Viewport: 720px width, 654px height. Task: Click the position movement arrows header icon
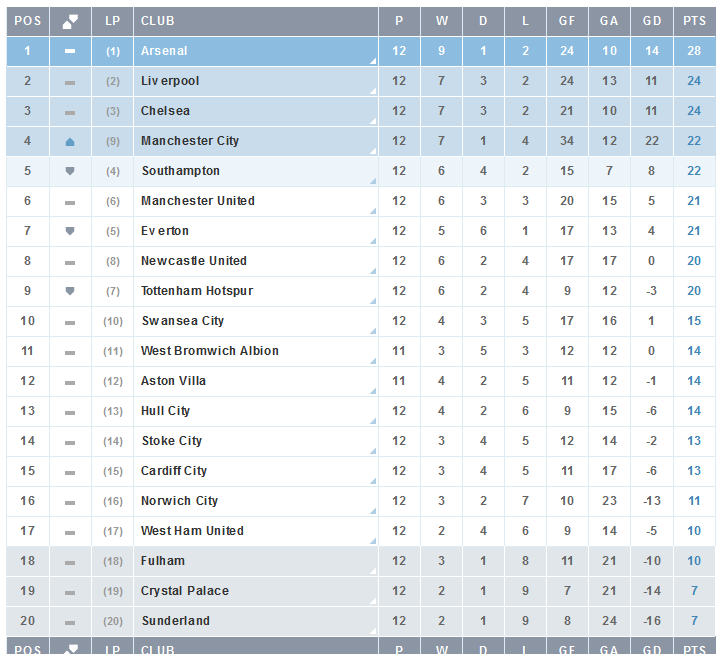tap(70, 21)
